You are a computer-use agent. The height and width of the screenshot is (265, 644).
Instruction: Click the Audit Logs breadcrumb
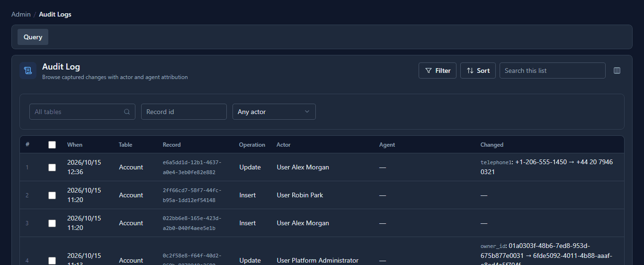(55, 14)
